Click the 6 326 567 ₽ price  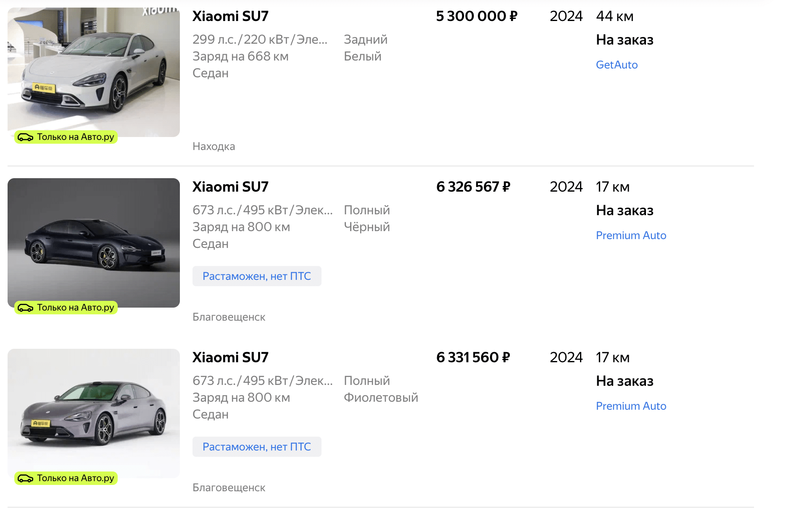click(x=473, y=187)
